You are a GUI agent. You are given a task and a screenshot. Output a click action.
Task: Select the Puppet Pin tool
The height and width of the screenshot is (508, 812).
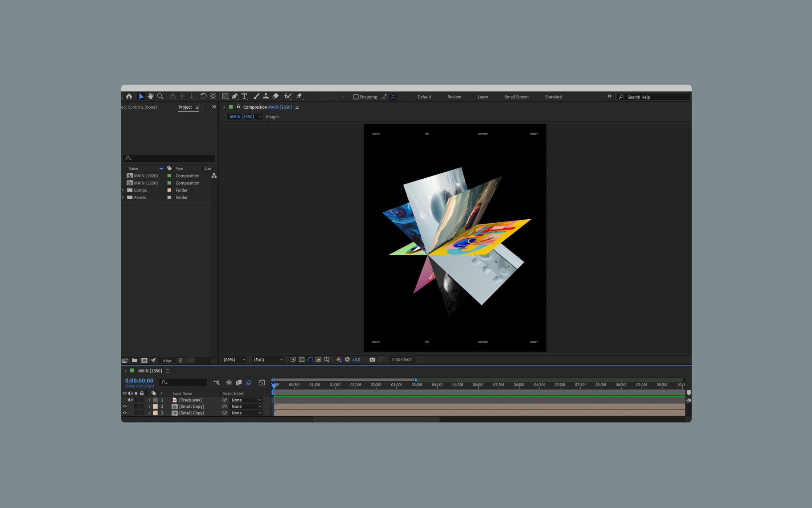coord(299,96)
